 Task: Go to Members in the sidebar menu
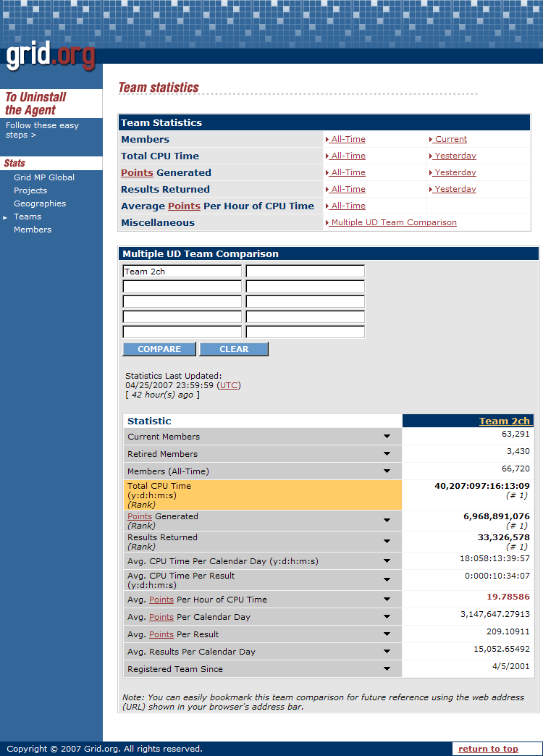33,230
